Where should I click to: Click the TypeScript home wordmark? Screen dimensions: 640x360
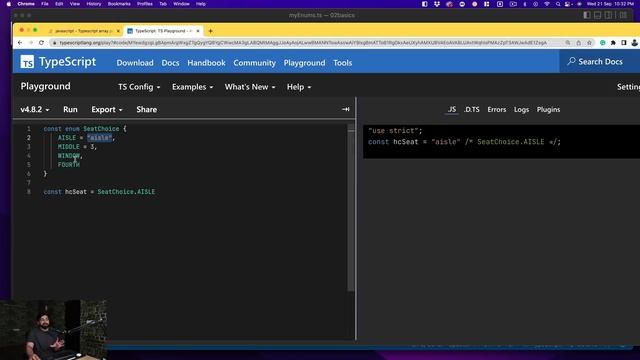coord(67,62)
